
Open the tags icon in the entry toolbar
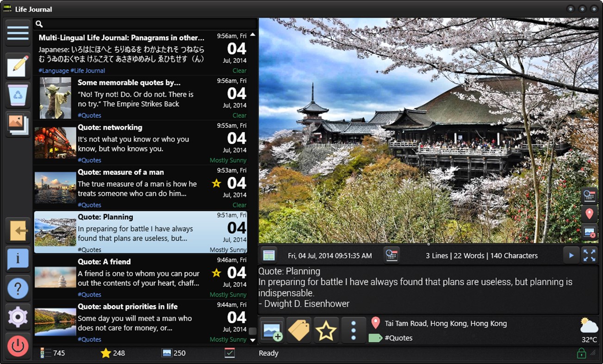298,329
